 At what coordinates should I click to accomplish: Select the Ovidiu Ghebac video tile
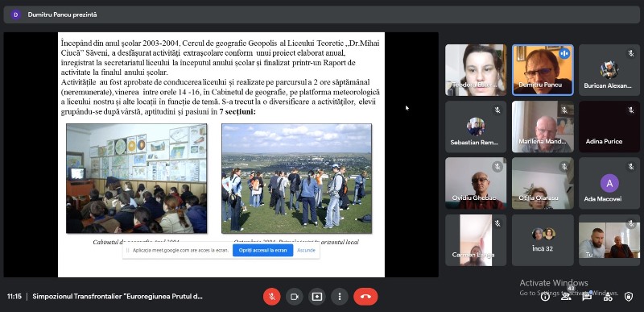[476, 183]
